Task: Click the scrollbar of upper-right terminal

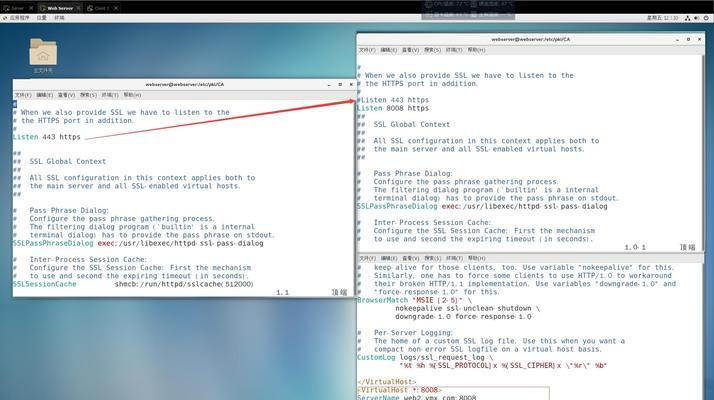Action: [703, 153]
